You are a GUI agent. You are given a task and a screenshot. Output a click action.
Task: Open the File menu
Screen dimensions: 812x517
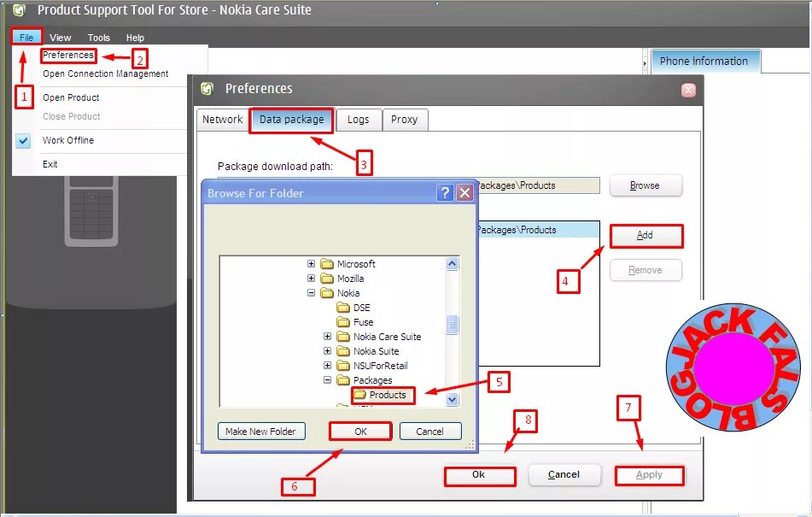coord(26,38)
